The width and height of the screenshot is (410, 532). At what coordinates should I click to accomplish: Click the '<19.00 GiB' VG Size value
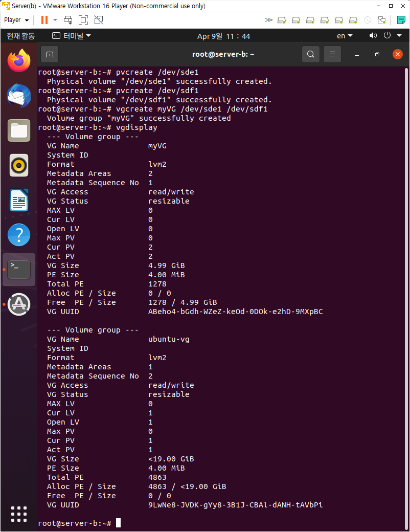pyautogui.click(x=171, y=459)
